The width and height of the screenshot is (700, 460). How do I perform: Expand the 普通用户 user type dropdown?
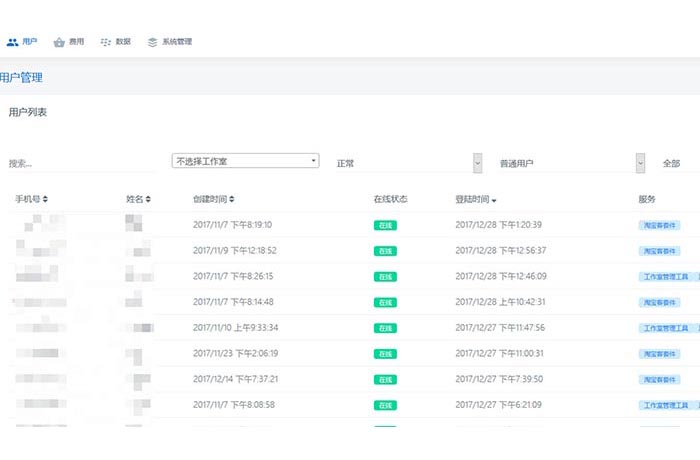point(640,163)
